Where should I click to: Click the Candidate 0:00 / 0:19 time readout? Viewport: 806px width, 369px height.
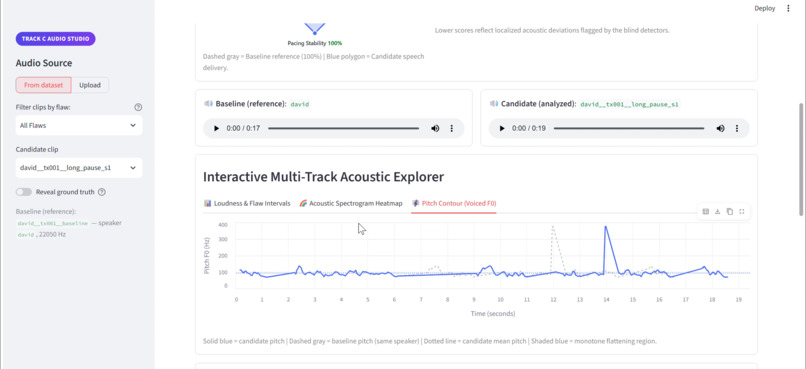[529, 128]
